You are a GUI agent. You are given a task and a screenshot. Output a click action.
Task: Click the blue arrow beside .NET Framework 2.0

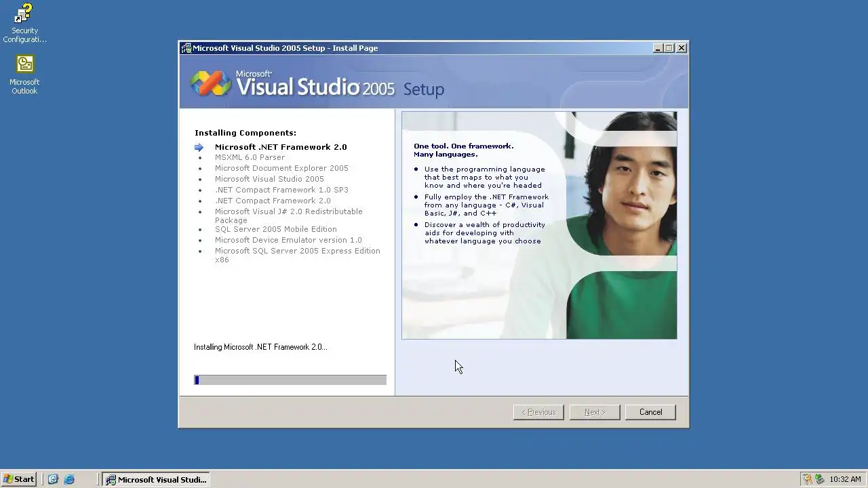[x=199, y=147]
